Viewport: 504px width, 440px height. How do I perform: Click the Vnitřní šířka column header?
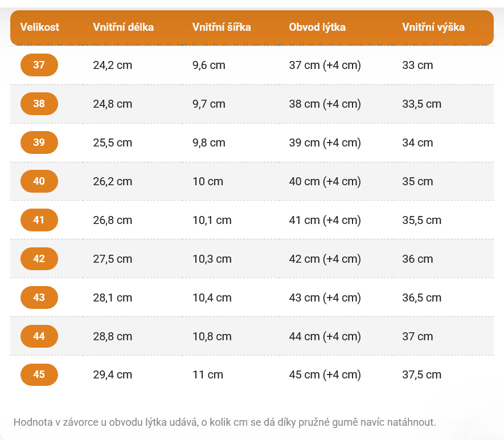[222, 27]
